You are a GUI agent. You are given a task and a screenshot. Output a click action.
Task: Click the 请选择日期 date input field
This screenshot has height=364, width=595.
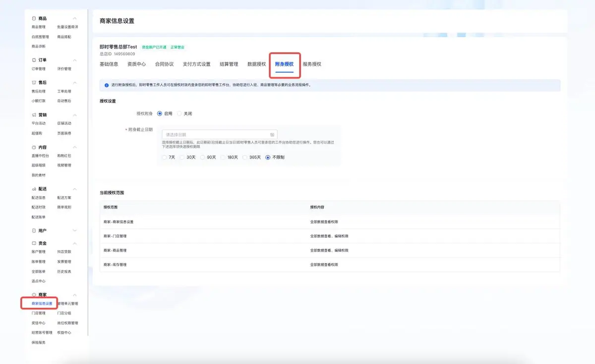(220, 134)
